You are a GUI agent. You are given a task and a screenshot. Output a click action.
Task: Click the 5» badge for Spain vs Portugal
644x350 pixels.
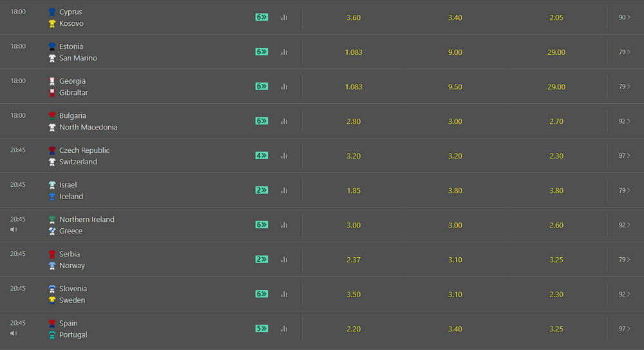coord(261,329)
